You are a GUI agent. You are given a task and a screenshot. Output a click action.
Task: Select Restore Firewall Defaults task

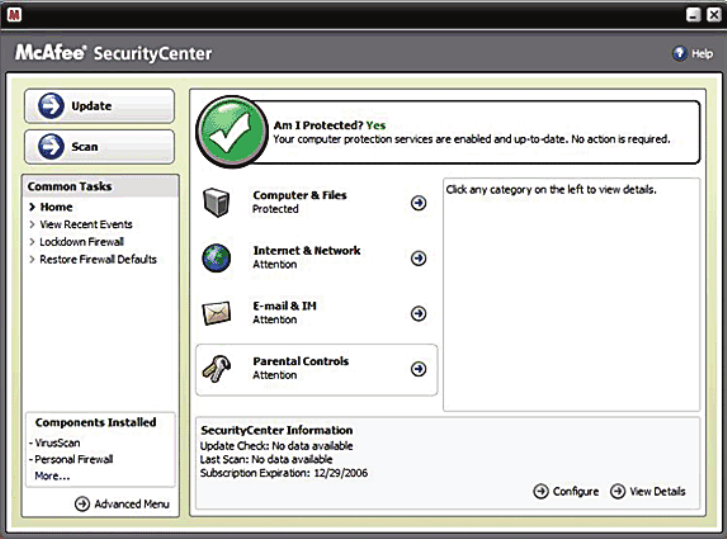pyautogui.click(x=98, y=259)
